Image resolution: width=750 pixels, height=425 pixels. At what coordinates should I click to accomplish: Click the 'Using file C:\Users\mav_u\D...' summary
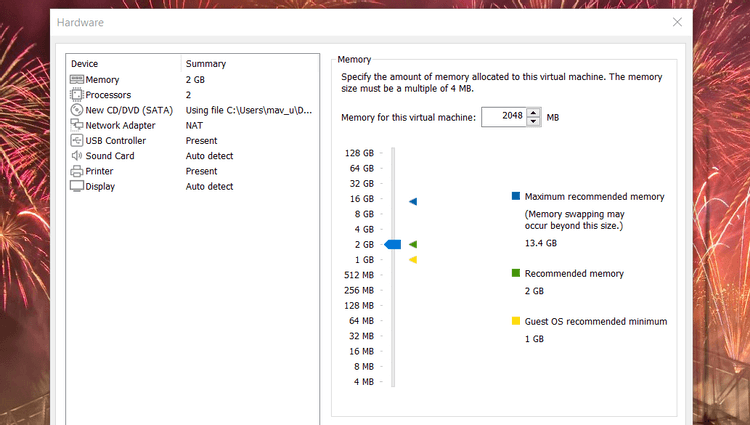pos(249,110)
